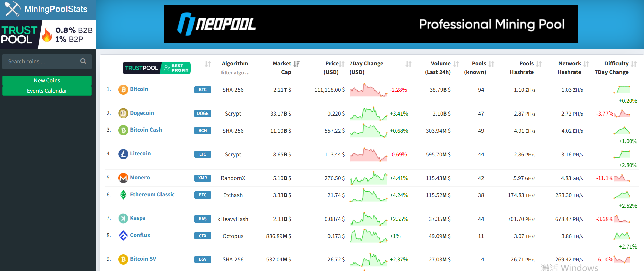Open the Ethereum Classic link

[152, 194]
